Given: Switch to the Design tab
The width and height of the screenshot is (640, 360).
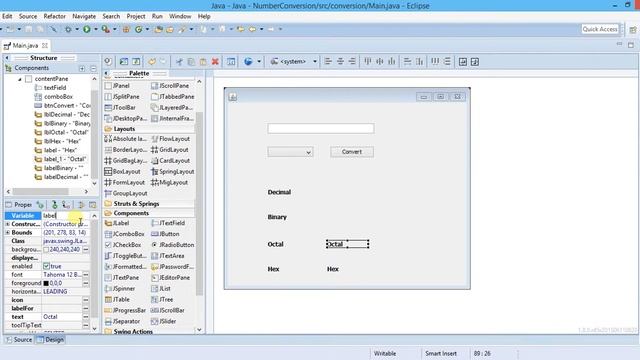Looking at the screenshot, I should 50,340.
